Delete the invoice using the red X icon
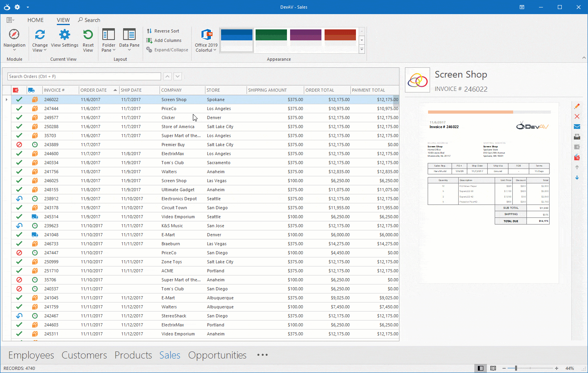Screen dimensions: 588x373 tap(577, 116)
